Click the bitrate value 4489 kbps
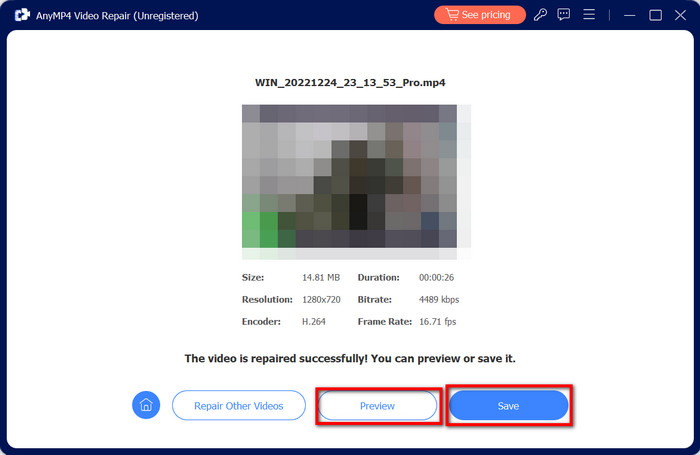The height and width of the screenshot is (455, 700). pyautogui.click(x=439, y=300)
